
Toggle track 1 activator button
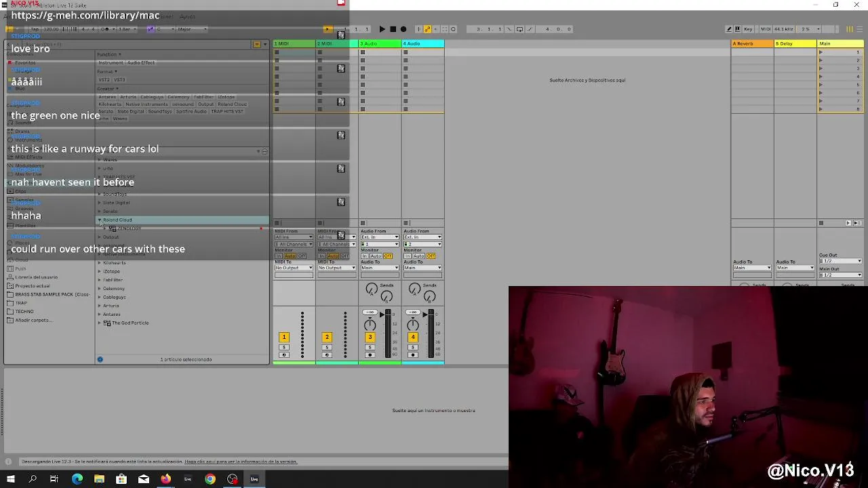284,337
